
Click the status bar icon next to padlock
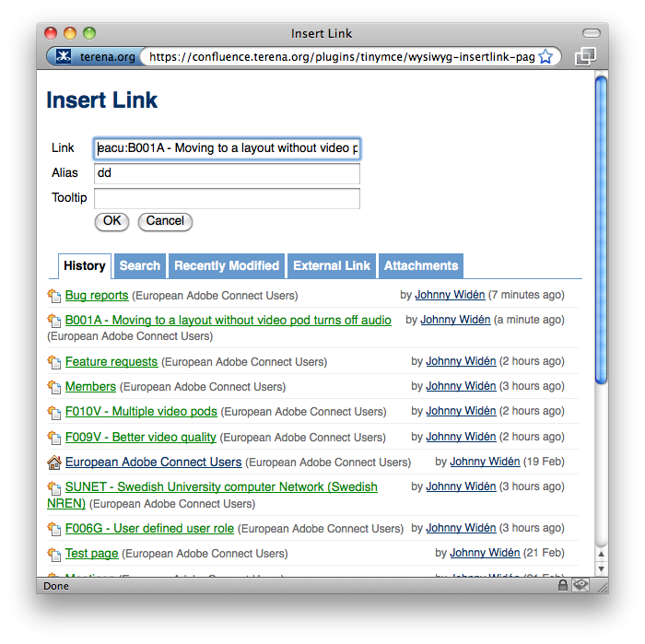(580, 585)
